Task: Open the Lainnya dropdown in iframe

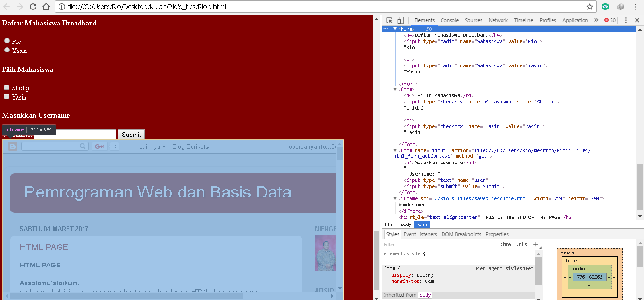Action: pyautogui.click(x=152, y=146)
